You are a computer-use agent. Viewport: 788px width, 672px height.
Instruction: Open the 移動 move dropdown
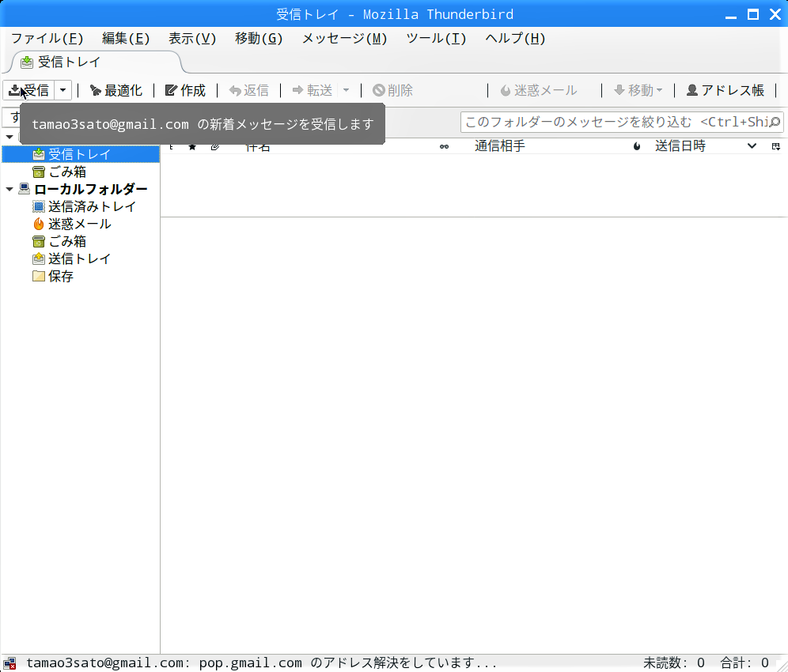click(638, 90)
